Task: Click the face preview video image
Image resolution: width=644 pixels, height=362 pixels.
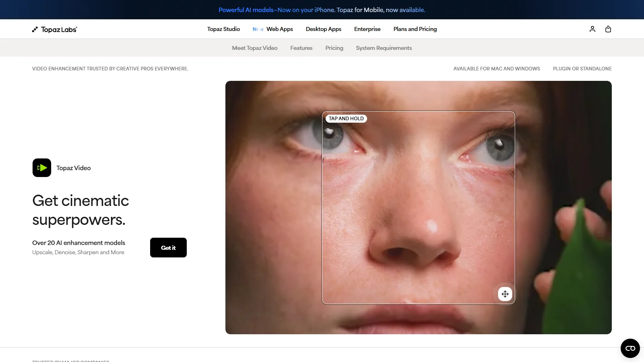Action: pos(419,208)
